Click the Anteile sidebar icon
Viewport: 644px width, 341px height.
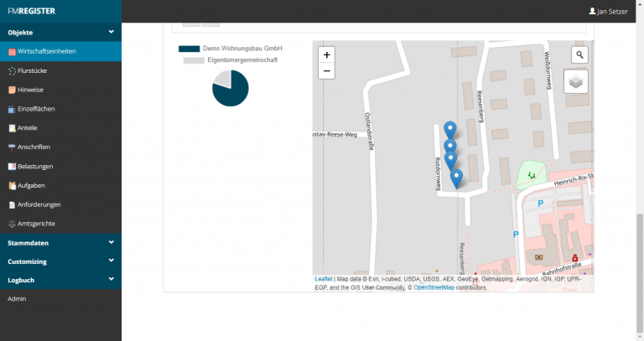click(x=12, y=128)
